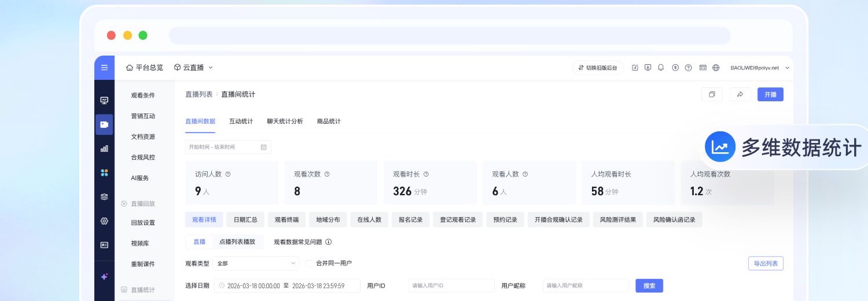The image size is (868, 301).
Task: Open 观看条件 in the side menu
Action: click(143, 96)
